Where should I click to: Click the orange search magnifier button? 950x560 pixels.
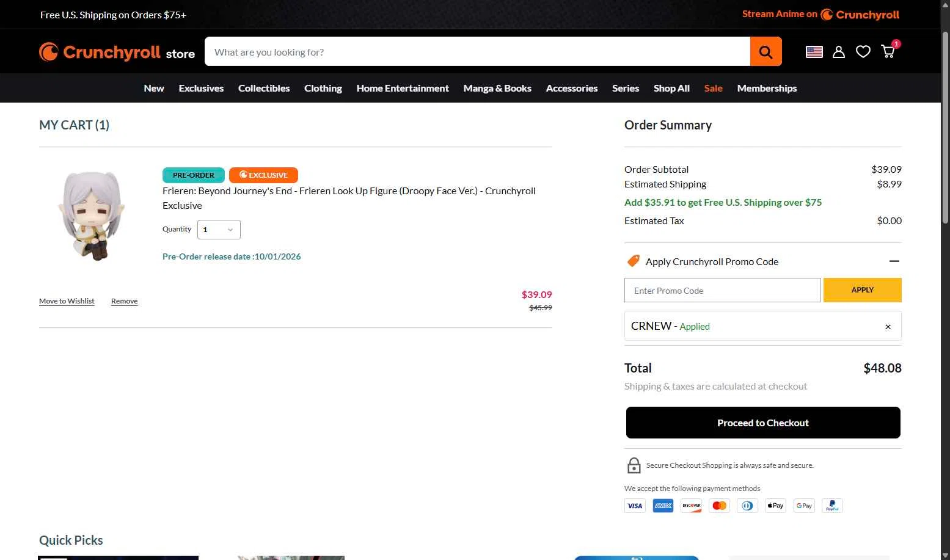765,52
